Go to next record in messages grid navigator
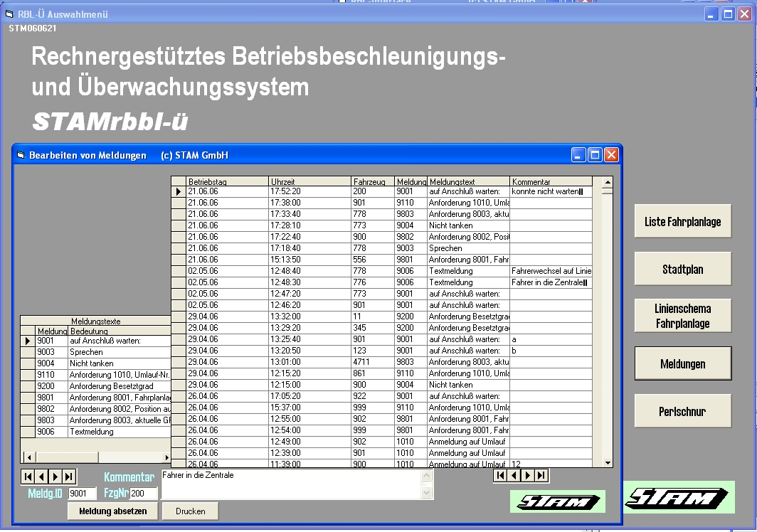The height and width of the screenshot is (532, 757). click(528, 475)
